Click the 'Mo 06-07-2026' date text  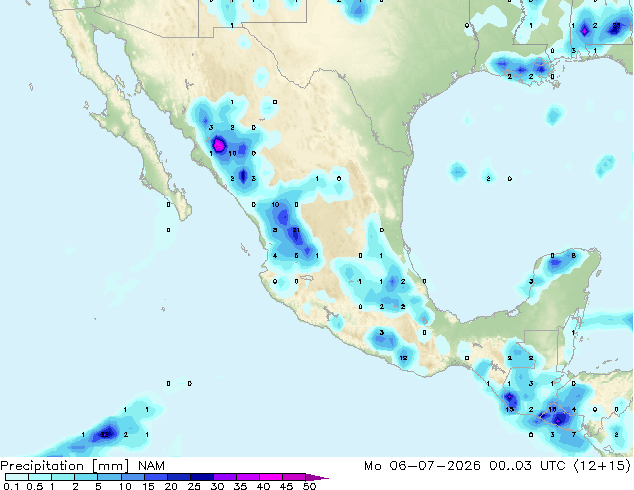tap(423, 466)
